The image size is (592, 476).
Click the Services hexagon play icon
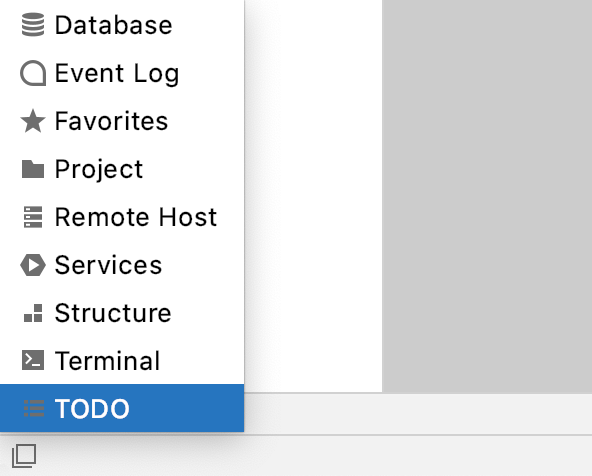(x=33, y=265)
